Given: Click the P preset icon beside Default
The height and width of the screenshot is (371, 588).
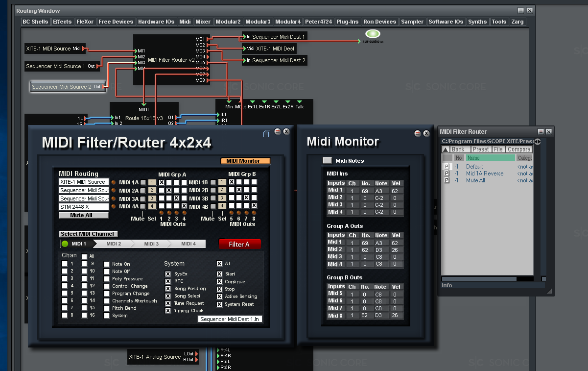Looking at the screenshot, I should pyautogui.click(x=446, y=166).
